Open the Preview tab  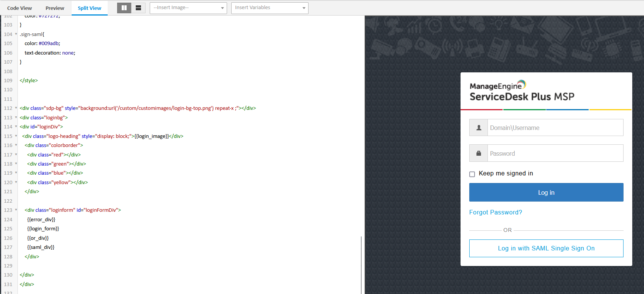(55, 8)
